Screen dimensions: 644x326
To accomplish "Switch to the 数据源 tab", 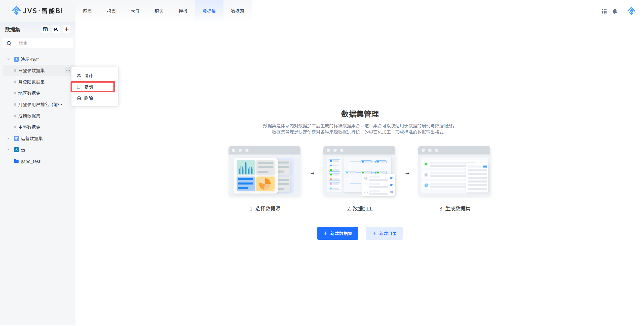I will [237, 11].
